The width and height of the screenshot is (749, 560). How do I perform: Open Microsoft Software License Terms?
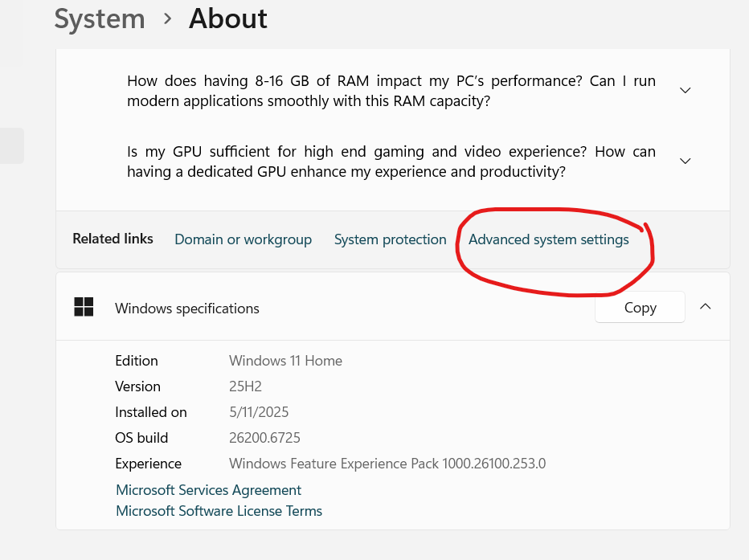(x=219, y=510)
